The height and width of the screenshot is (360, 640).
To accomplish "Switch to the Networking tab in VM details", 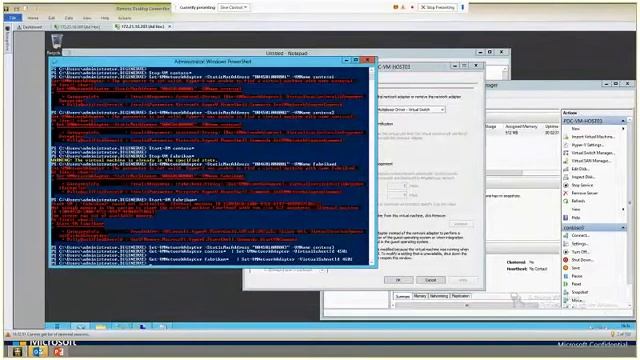I will pos(439,296).
